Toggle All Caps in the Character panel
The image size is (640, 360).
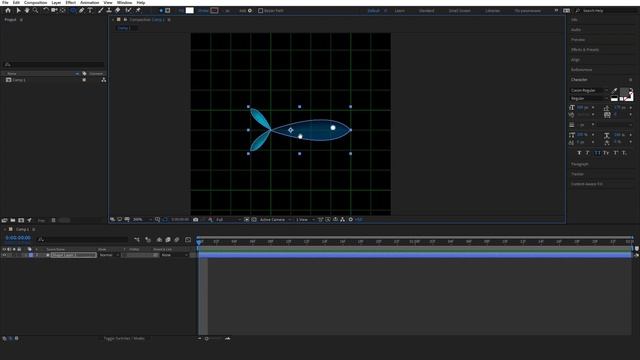coord(597,153)
